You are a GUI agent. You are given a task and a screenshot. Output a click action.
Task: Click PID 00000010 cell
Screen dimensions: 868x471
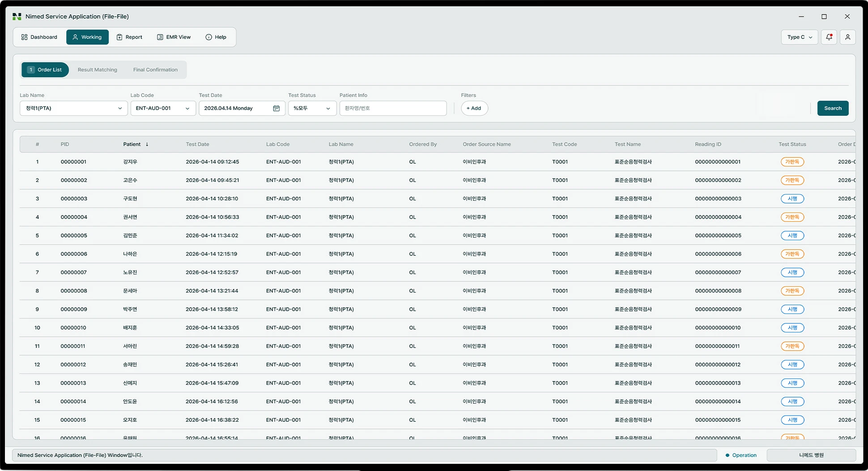pos(73,328)
